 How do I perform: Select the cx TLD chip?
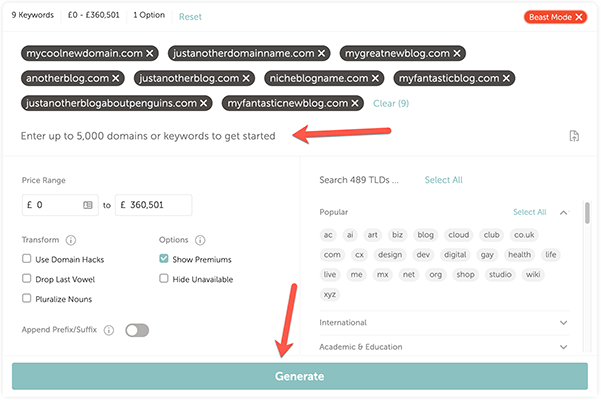(x=360, y=255)
